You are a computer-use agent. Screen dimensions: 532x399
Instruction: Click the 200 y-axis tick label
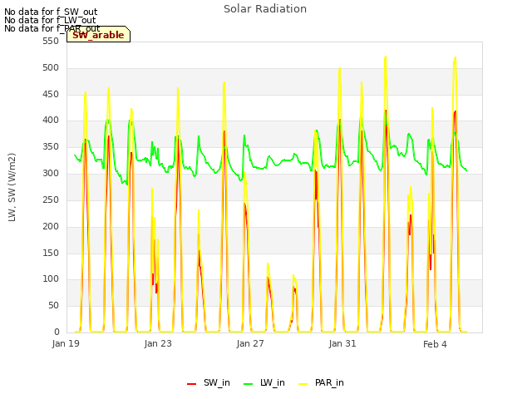coord(51,226)
